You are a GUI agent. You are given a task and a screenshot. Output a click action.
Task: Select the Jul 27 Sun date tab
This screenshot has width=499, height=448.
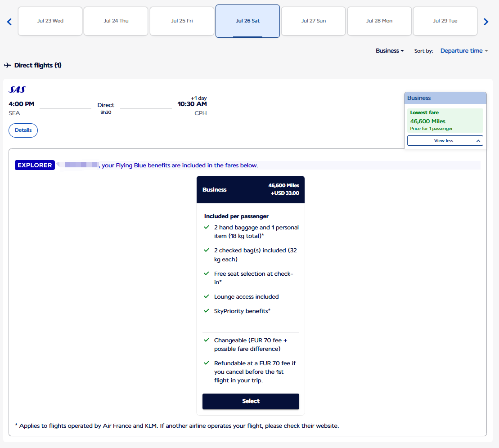(314, 21)
